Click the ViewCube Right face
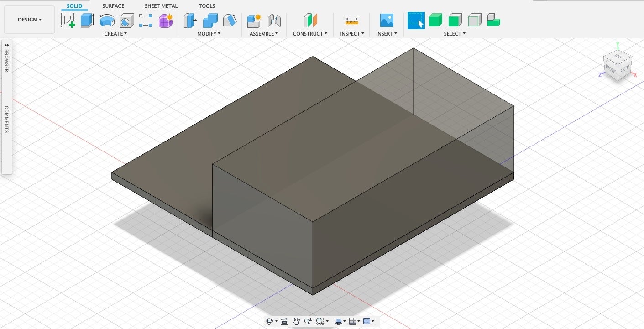The width and height of the screenshot is (644, 329). pos(625,68)
